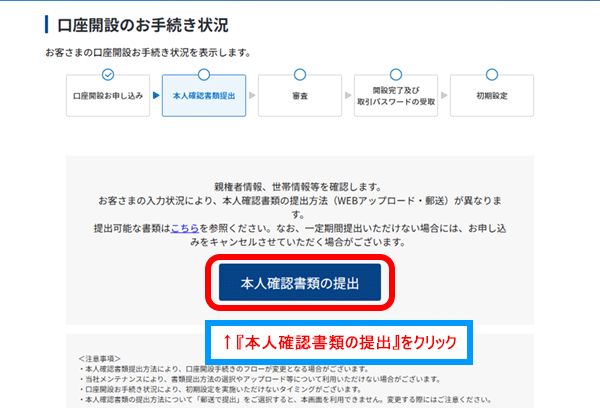Select the 審査 step box
The image size is (600, 408).
(x=300, y=96)
